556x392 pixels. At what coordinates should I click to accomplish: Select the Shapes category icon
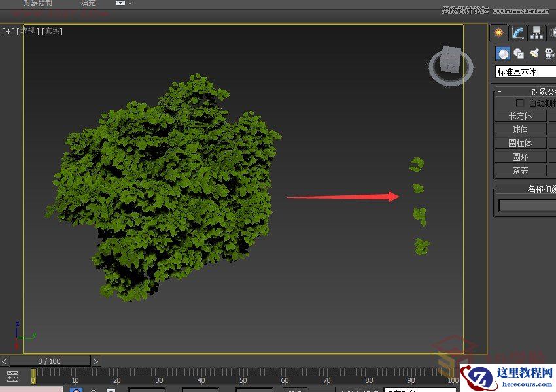coord(519,54)
